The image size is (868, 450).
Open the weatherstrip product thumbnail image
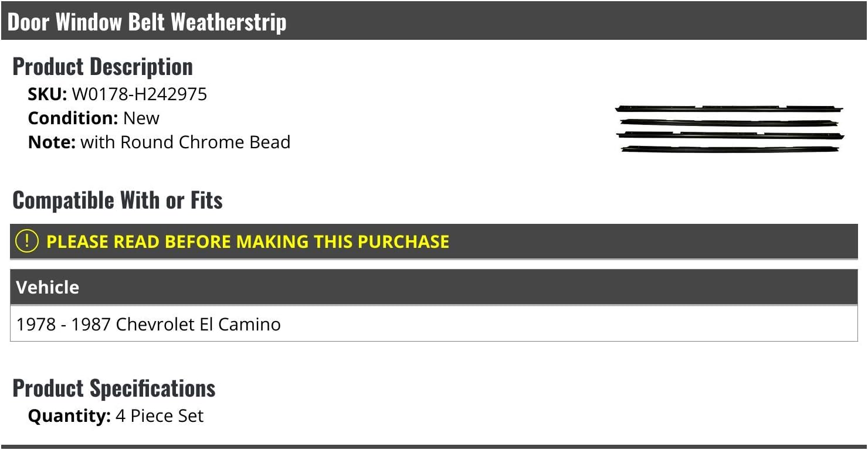point(730,129)
